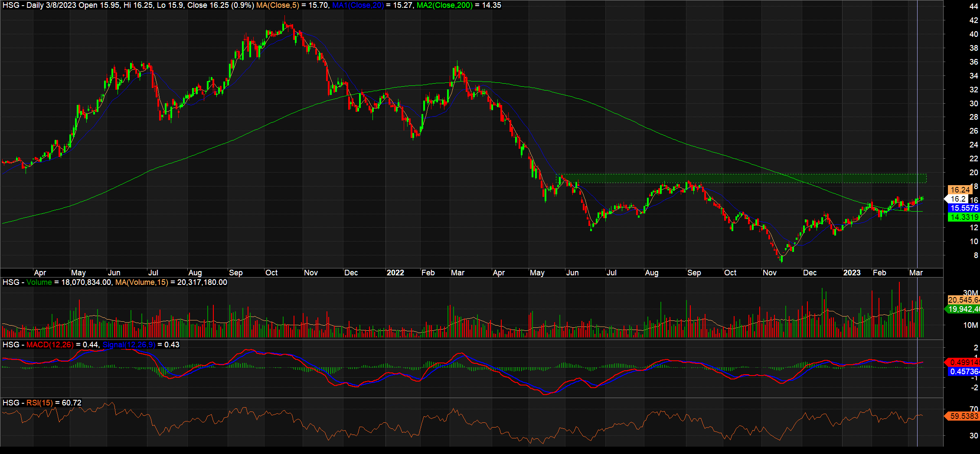The height and width of the screenshot is (454, 980).
Task: Click the Signal(12,26,9) legend entry
Action: pyautogui.click(x=130, y=345)
